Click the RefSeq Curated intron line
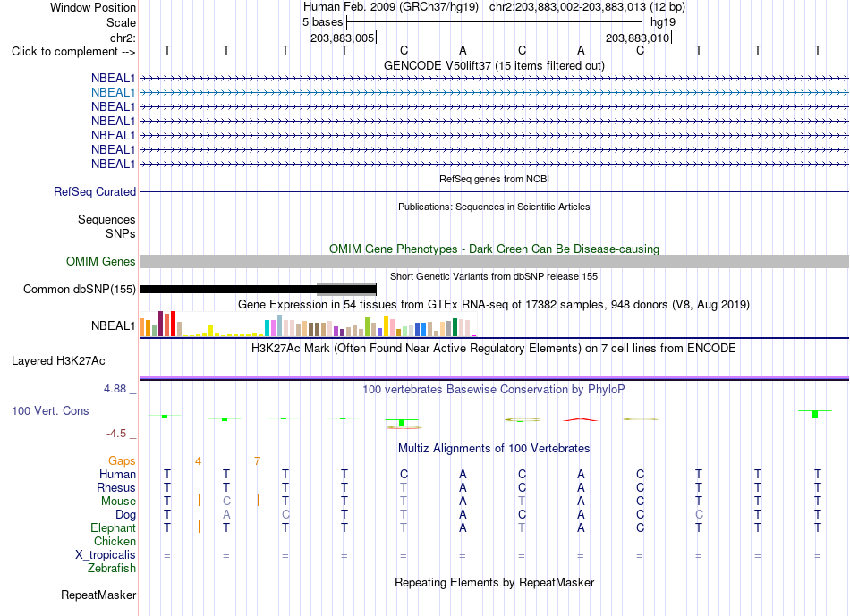The height and width of the screenshot is (616, 850). click(494, 192)
